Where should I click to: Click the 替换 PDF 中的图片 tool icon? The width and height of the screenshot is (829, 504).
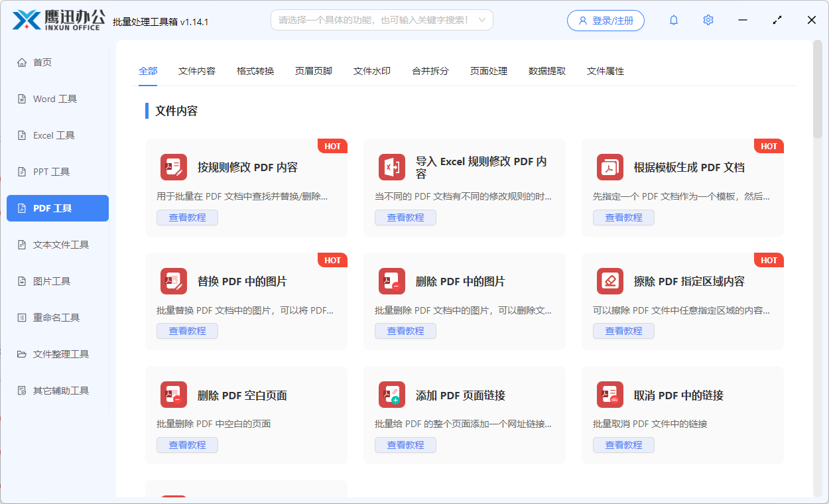pos(174,281)
